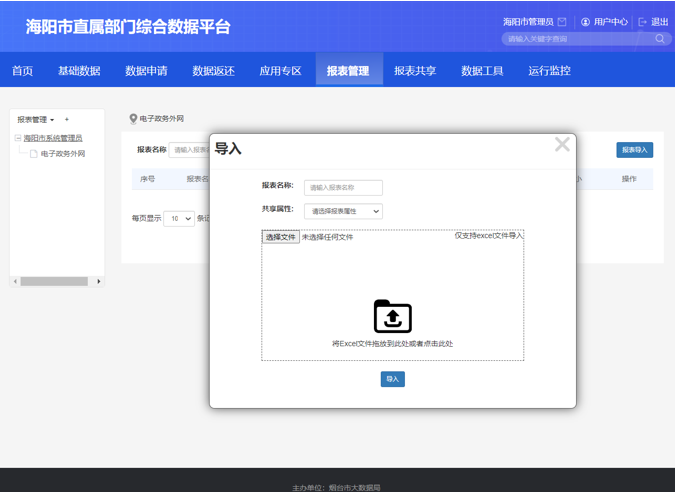The image size is (675, 493).
Task: Click the 退出 logout icon
Action: (642, 22)
